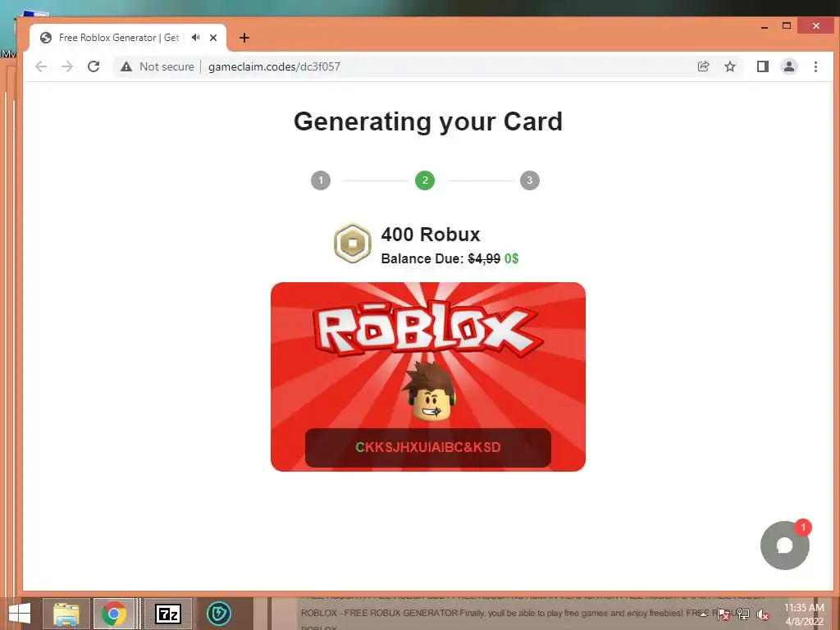The width and height of the screenshot is (840, 630).
Task: Click step 1 circle indicator
Action: click(x=321, y=180)
